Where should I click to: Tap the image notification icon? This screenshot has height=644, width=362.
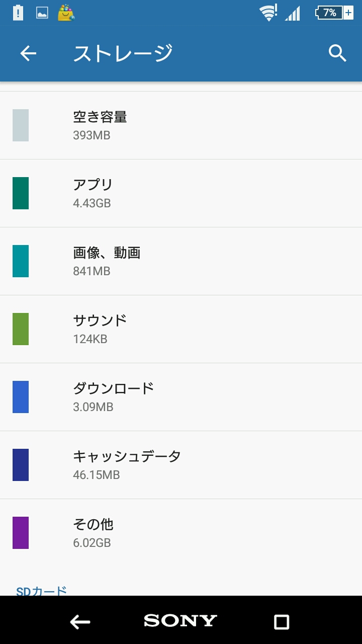42,13
